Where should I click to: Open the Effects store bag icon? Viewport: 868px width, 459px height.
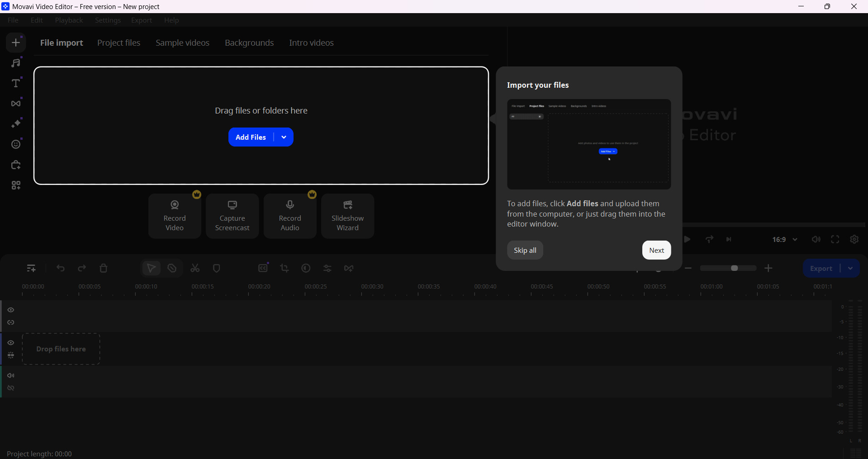click(16, 165)
